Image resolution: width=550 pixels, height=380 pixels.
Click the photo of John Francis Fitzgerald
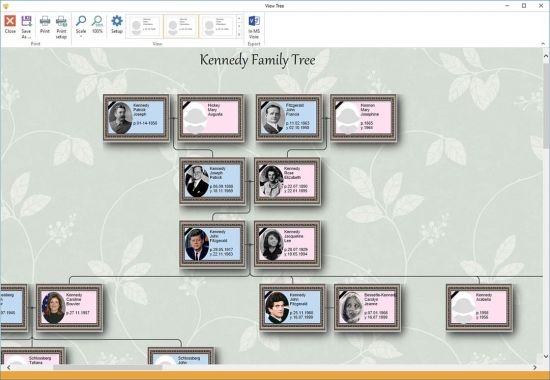(x=273, y=118)
